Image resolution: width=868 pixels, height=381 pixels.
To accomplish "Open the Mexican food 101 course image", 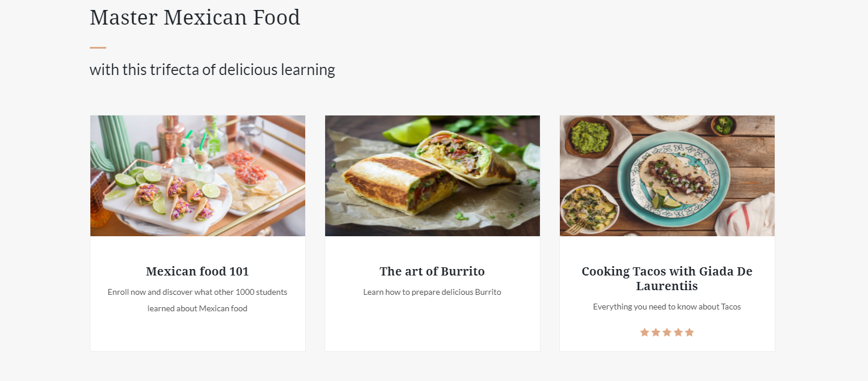I will point(198,176).
